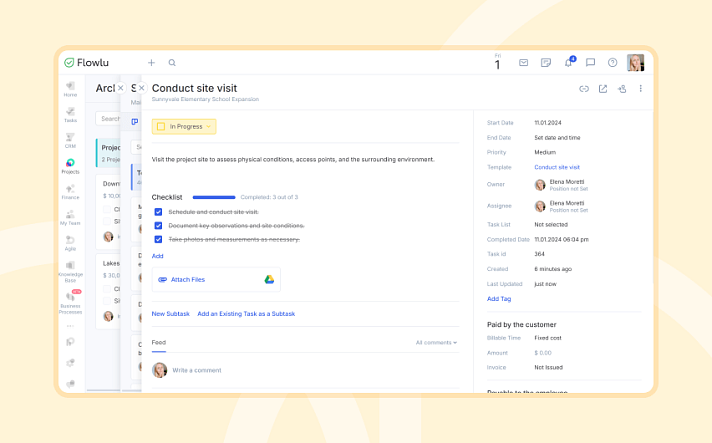Copy task link icon in task header

click(x=584, y=89)
